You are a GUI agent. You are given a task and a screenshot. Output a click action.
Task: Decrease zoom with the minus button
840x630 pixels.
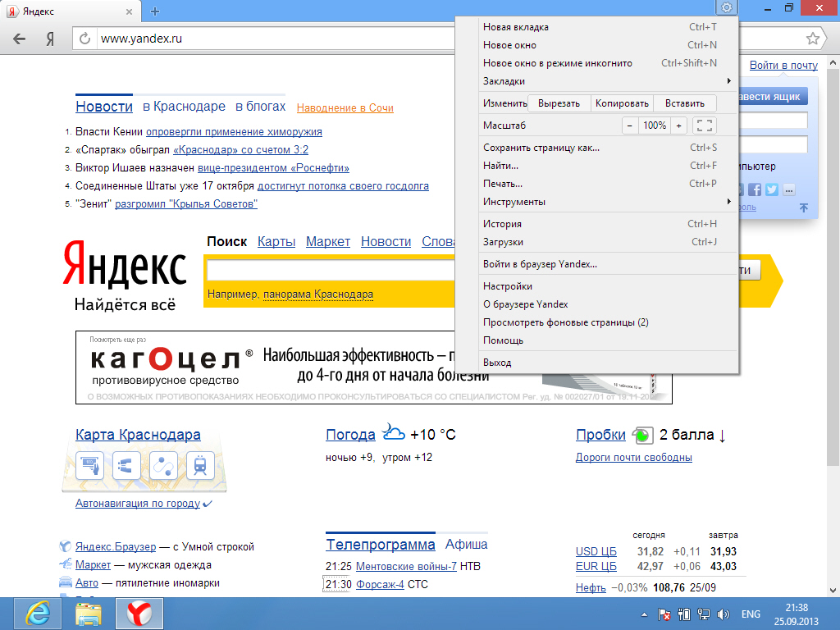coord(630,126)
